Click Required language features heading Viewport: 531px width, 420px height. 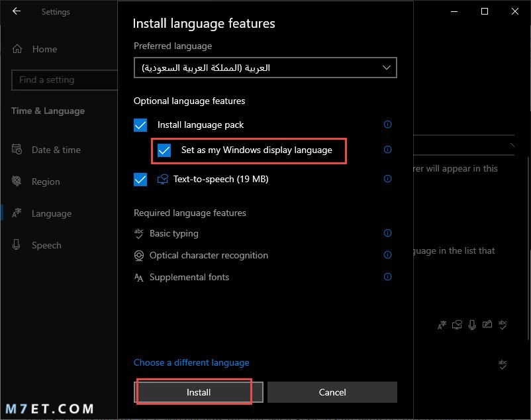[x=189, y=213]
